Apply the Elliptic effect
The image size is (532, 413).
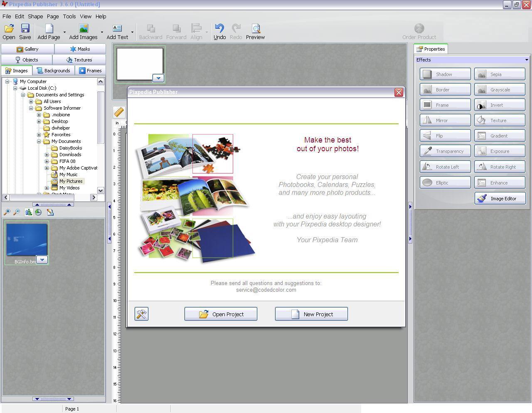(445, 183)
